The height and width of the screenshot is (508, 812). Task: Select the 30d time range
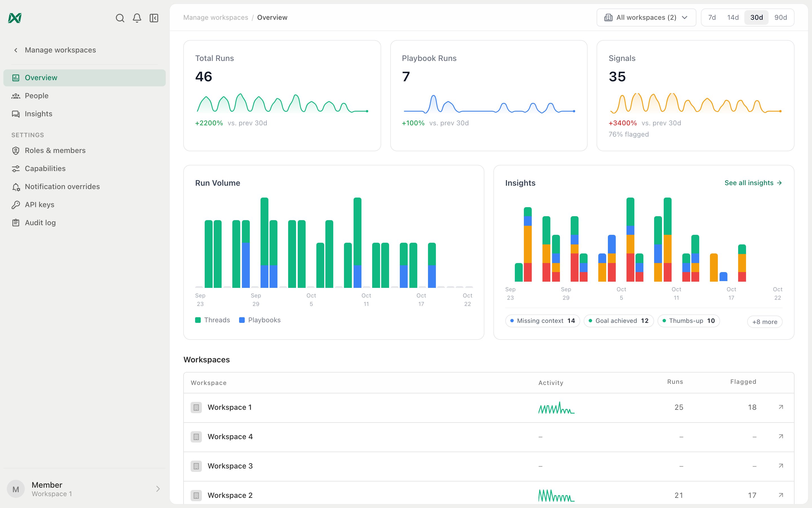(756, 17)
